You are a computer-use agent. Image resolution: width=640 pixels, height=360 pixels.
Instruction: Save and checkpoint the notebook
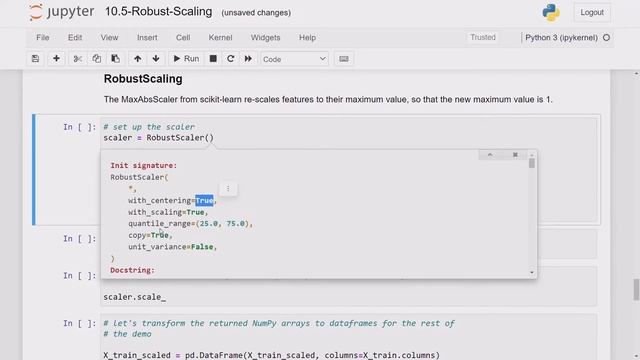[x=36, y=59]
